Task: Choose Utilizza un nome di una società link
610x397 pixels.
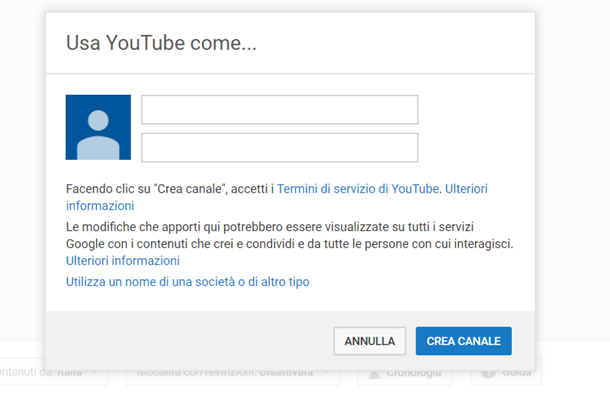Action: (x=188, y=282)
